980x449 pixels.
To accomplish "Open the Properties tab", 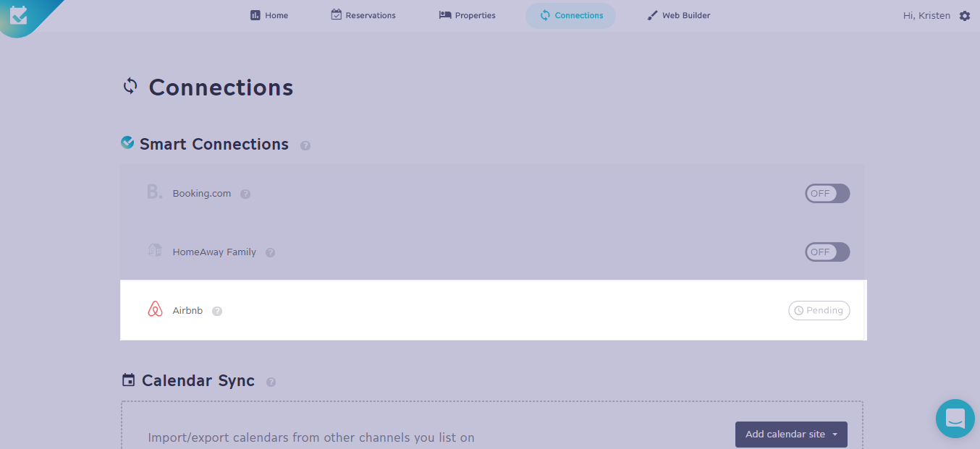I will click(x=467, y=15).
